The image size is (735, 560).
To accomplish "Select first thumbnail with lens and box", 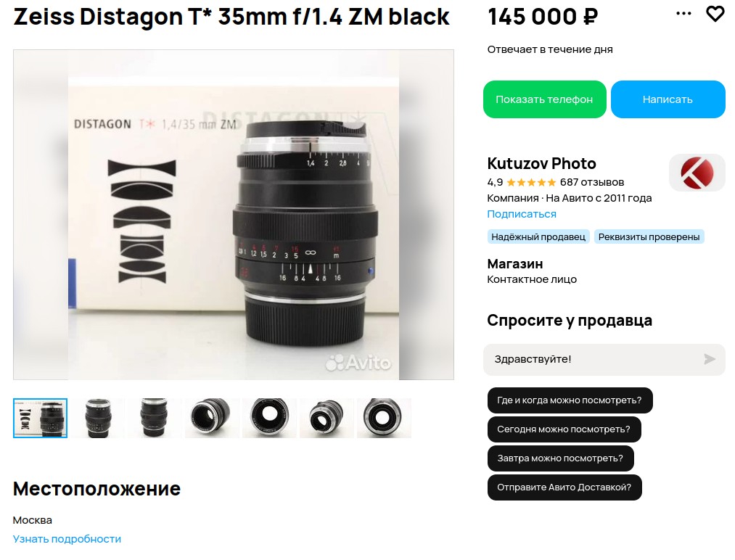I will (x=41, y=418).
